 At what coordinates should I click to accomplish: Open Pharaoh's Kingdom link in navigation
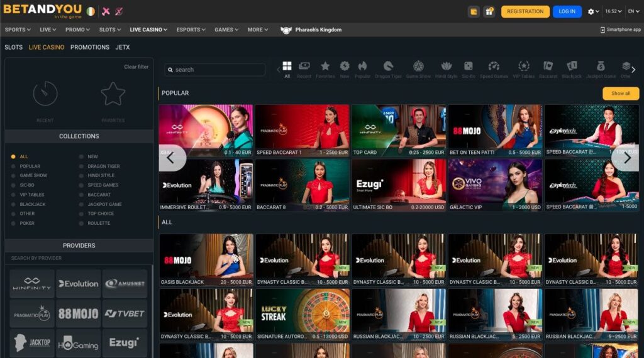pos(311,30)
